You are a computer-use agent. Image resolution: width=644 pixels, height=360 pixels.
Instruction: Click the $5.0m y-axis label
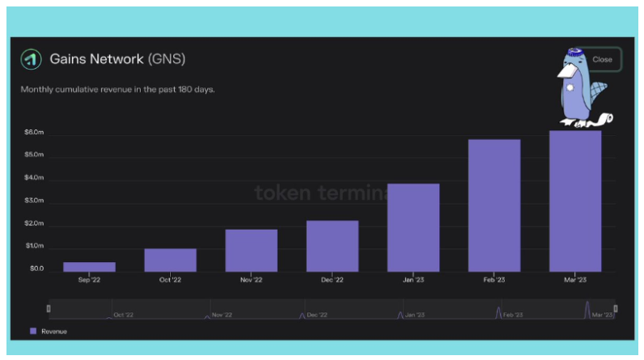click(x=34, y=155)
